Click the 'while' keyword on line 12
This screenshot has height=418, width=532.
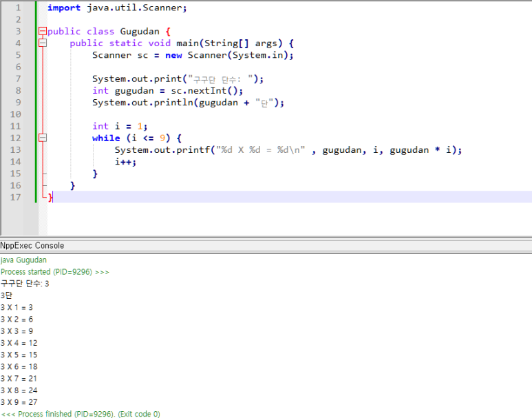(x=106, y=138)
